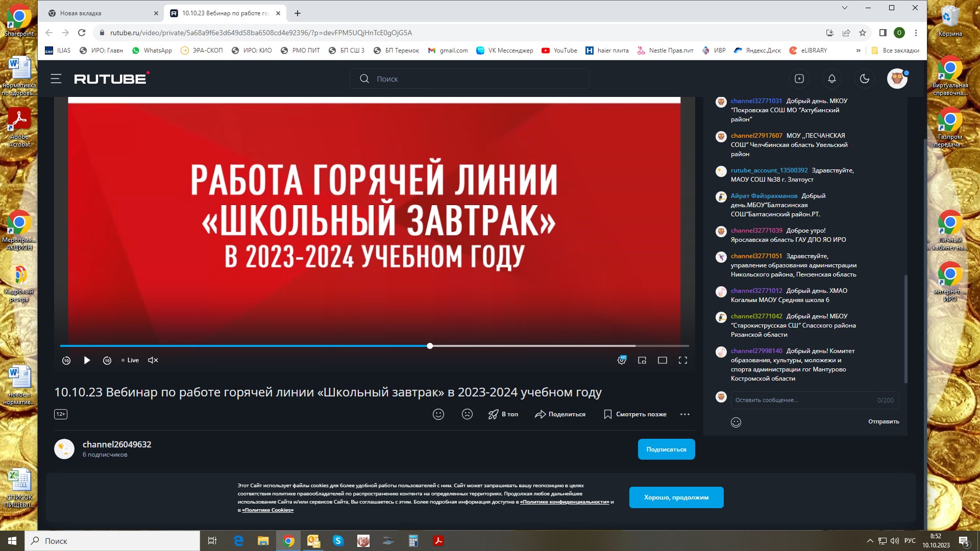The image size is (980, 551).
Task: Open 'Все закладки' folder
Action: pos(895,51)
